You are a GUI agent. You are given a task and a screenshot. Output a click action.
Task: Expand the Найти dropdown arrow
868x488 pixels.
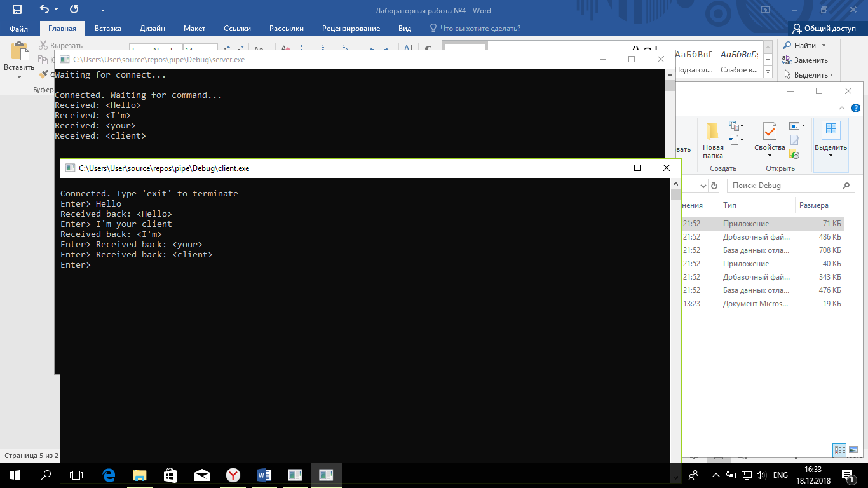[824, 46]
